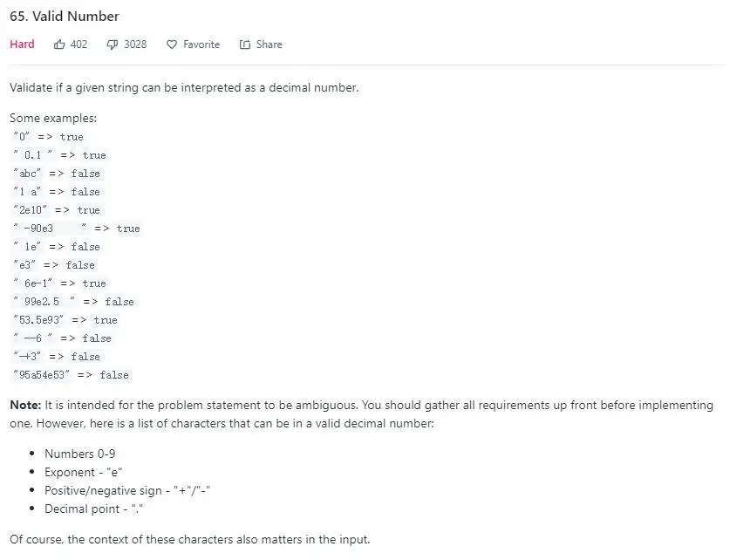The height and width of the screenshot is (560, 730).
Task: Click the Share text label
Action: 269,44
